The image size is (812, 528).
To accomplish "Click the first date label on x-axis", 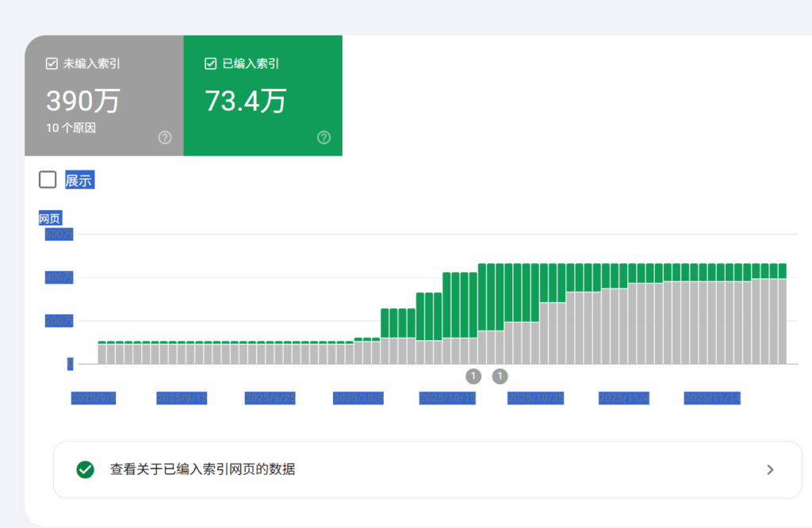I will [x=93, y=398].
